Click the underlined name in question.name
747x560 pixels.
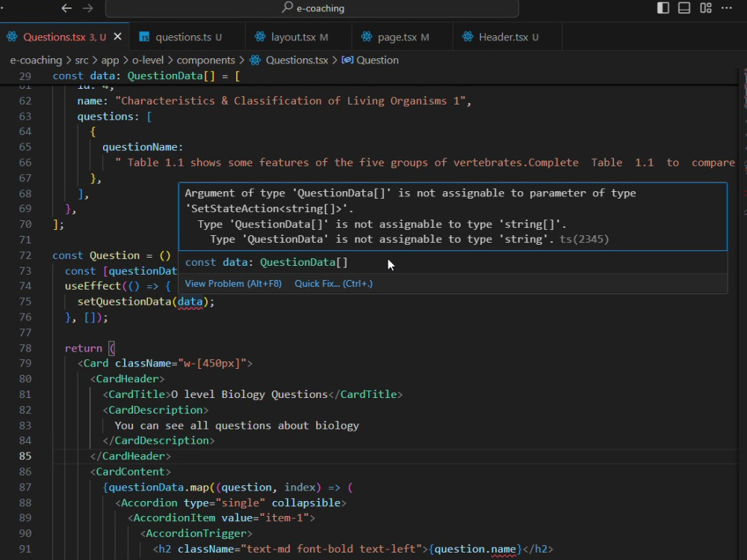point(503,549)
